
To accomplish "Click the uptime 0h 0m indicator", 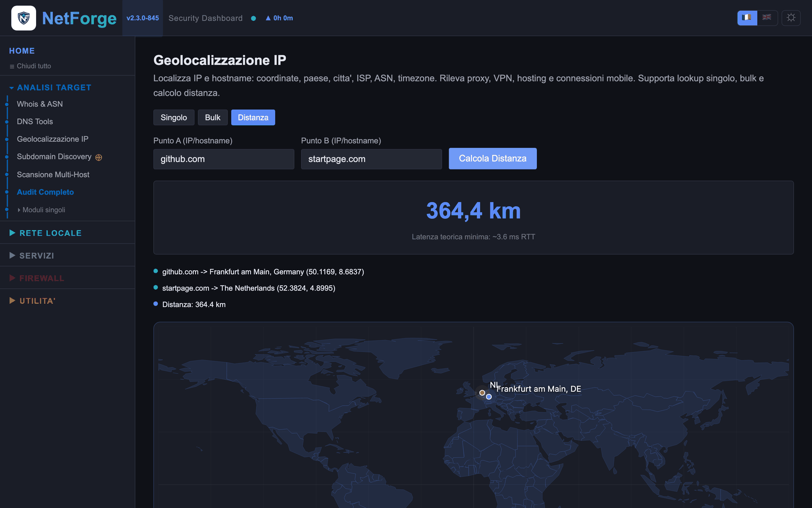I will pos(279,18).
